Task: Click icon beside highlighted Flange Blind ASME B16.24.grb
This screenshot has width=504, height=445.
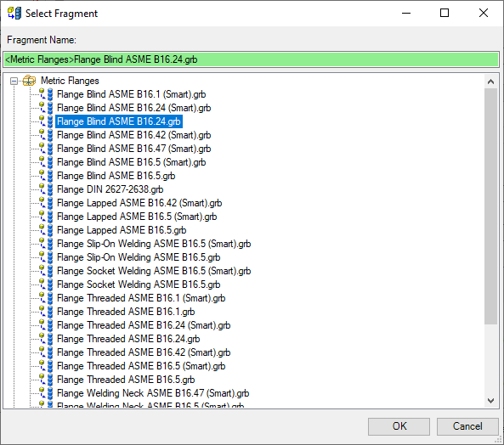Action: pos(46,121)
